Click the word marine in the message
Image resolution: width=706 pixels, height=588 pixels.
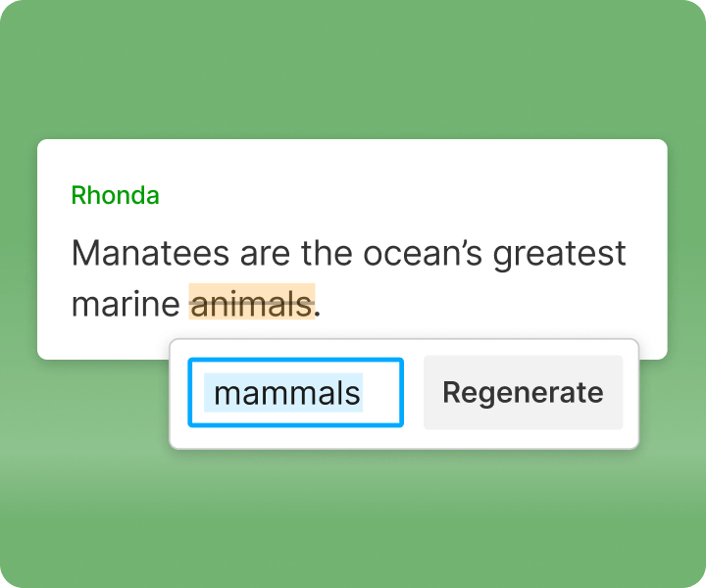coord(125,305)
